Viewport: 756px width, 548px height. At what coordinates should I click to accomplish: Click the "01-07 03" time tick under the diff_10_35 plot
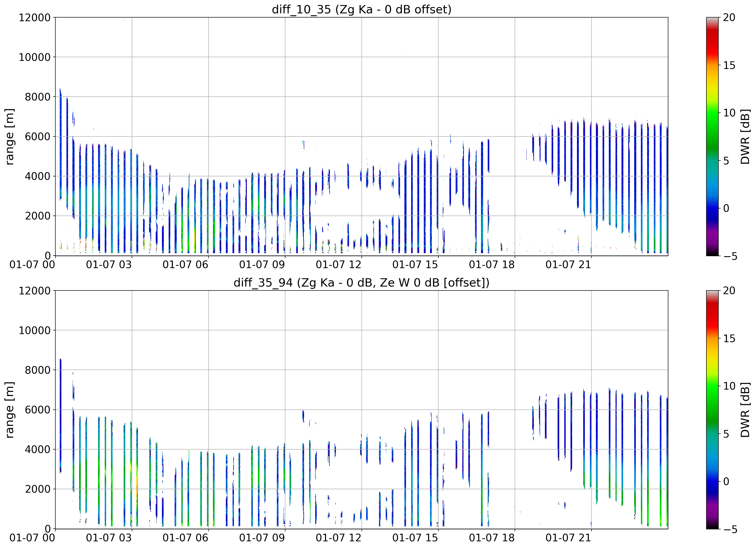109,265
